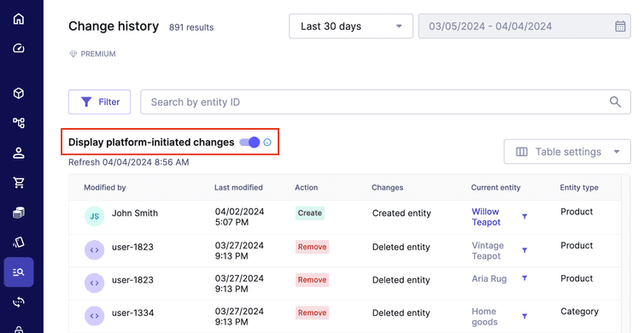The width and height of the screenshot is (644, 333).
Task: Click the info icon beside platform-initiated toggle
Action: 267,143
